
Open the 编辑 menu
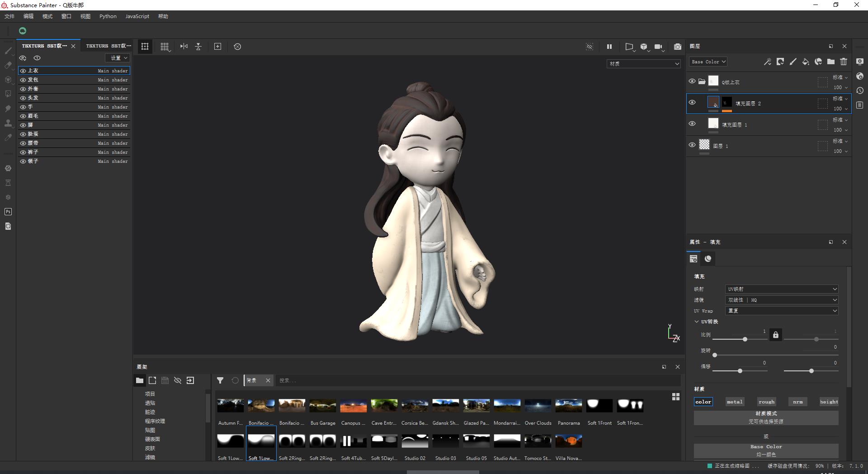[28, 16]
